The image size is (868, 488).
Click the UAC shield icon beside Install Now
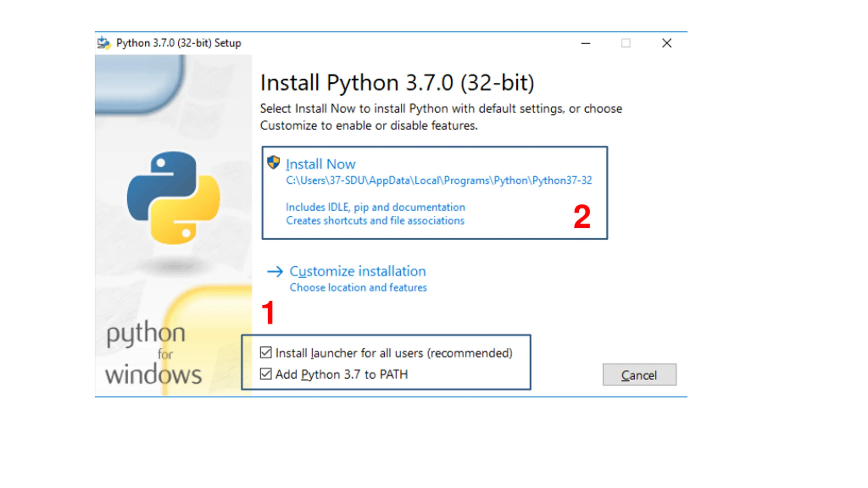(273, 162)
